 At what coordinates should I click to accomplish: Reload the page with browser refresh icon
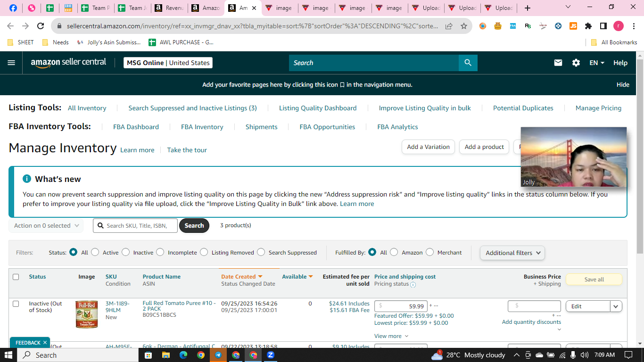[41, 26]
